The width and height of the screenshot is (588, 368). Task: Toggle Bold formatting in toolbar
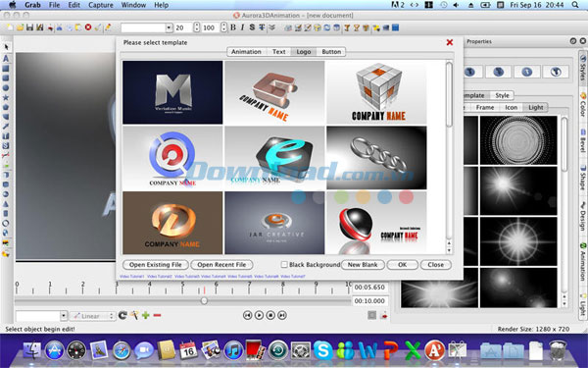(x=233, y=27)
